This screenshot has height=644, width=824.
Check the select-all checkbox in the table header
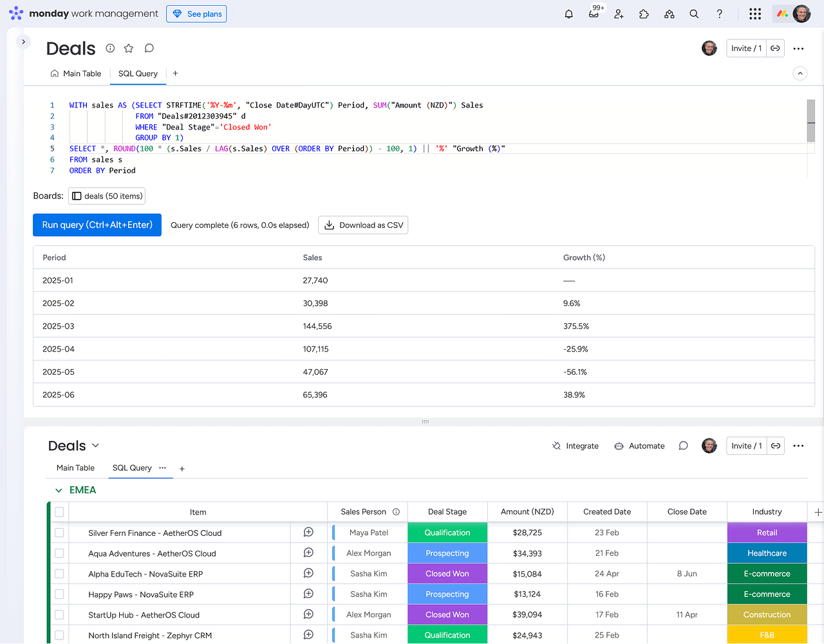coord(59,511)
